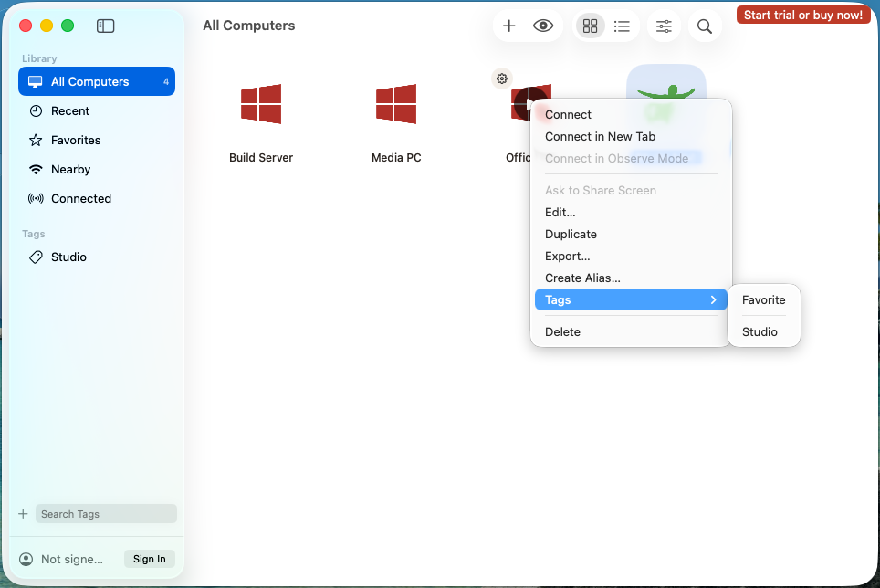Click the Build Server label

(x=261, y=158)
